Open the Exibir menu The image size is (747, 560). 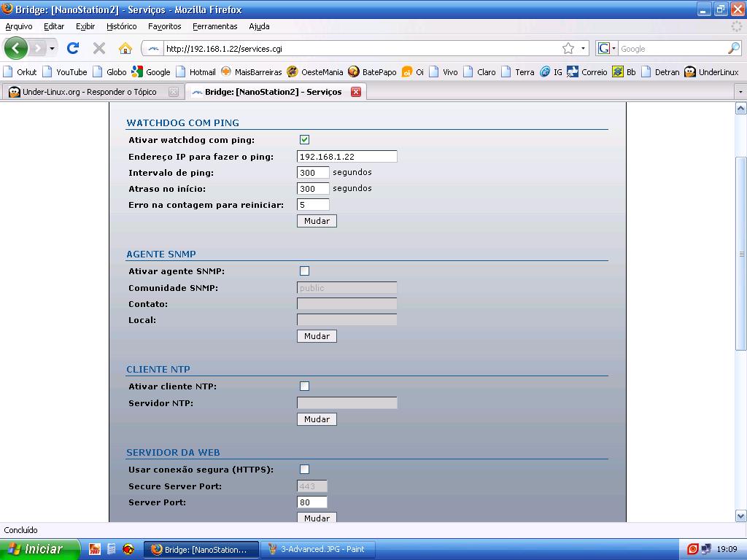85,26
